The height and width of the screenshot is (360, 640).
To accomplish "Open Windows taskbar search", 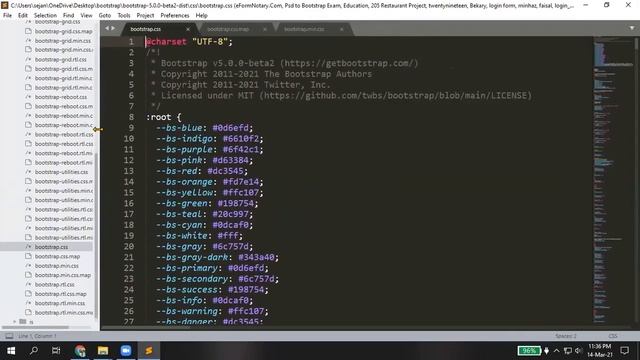I will (x=34, y=351).
